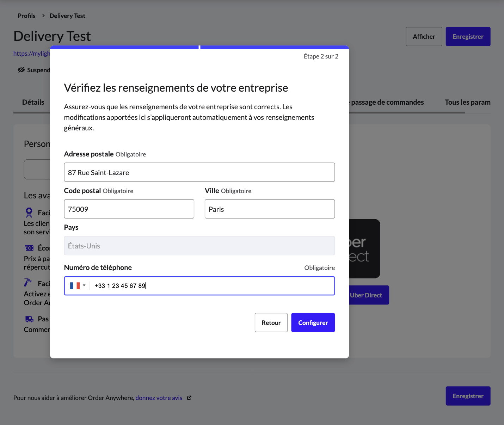Screen dimensions: 504x425
Task: Click the money banknote icon
Action: coord(29,248)
